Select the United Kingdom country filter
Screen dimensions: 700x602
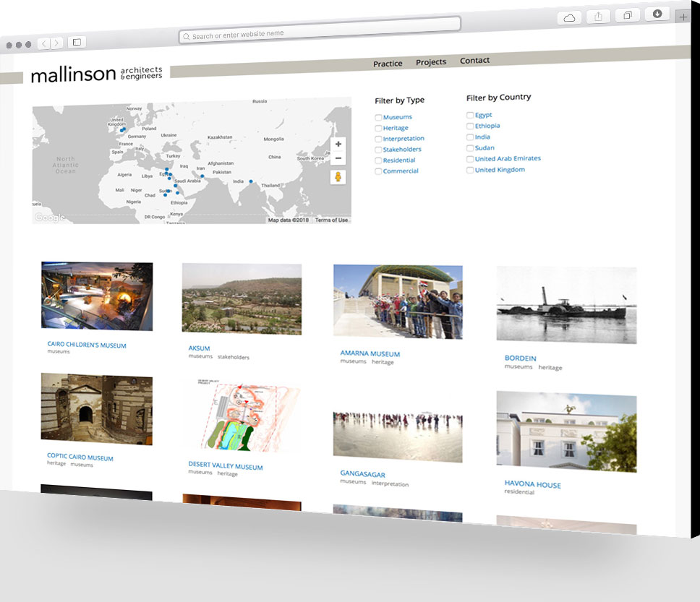pyautogui.click(x=470, y=171)
